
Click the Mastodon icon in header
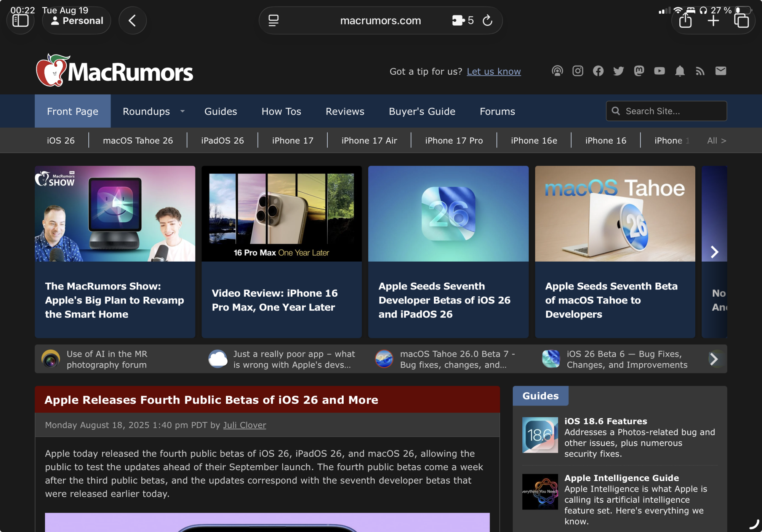[639, 71]
